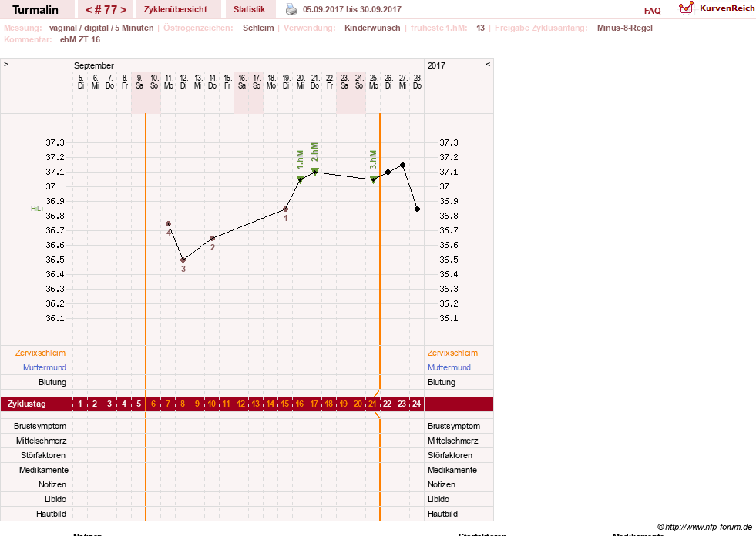
Task: Click the final data point on 28. Do
Action: [x=417, y=209]
